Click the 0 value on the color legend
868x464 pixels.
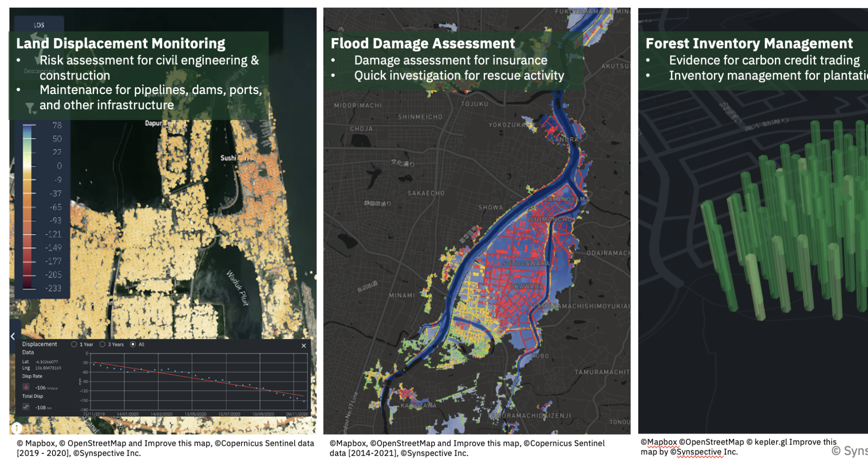tap(59, 166)
